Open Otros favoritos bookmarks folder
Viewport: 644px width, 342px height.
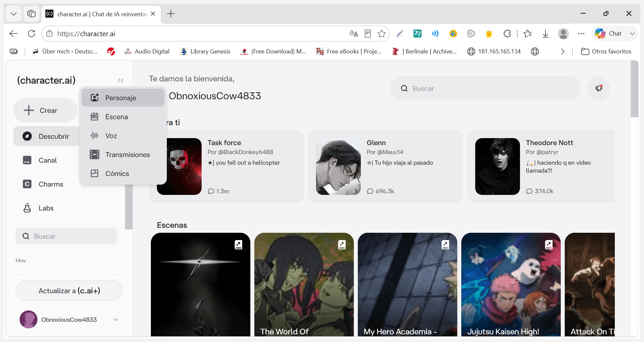pyautogui.click(x=607, y=51)
